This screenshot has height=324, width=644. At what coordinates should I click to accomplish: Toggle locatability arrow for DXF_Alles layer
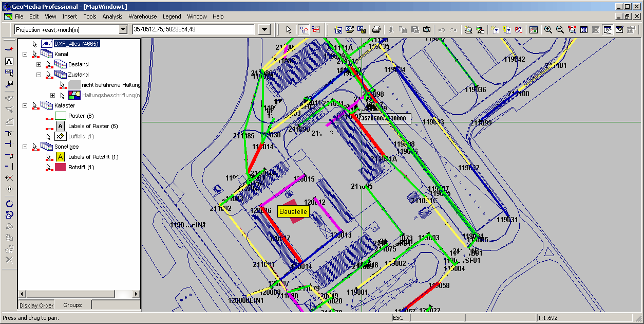(x=35, y=44)
